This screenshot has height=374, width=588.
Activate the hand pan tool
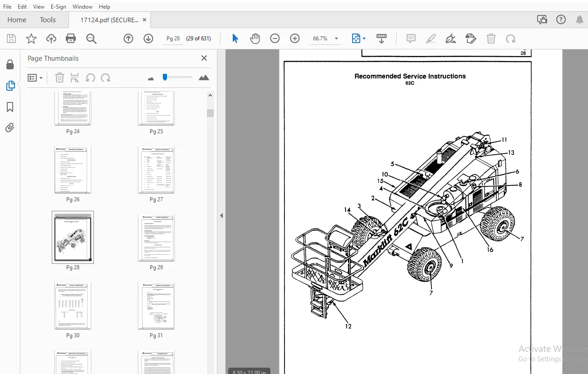tap(255, 39)
